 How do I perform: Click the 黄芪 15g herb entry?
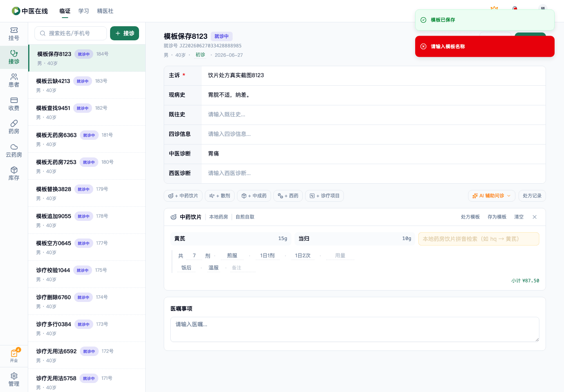tap(231, 239)
